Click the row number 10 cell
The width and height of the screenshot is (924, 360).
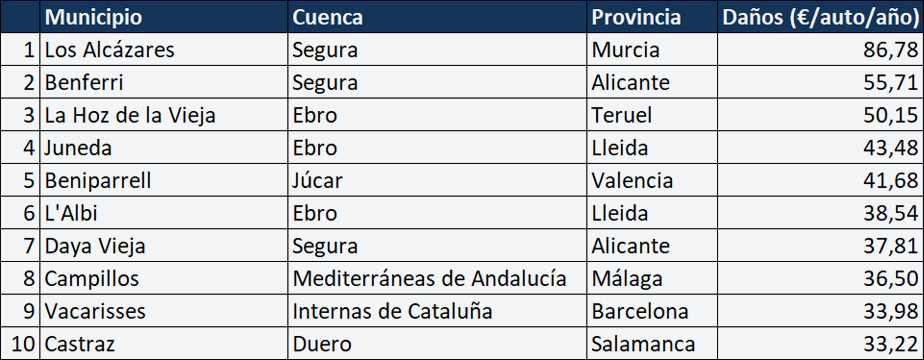[20, 344]
